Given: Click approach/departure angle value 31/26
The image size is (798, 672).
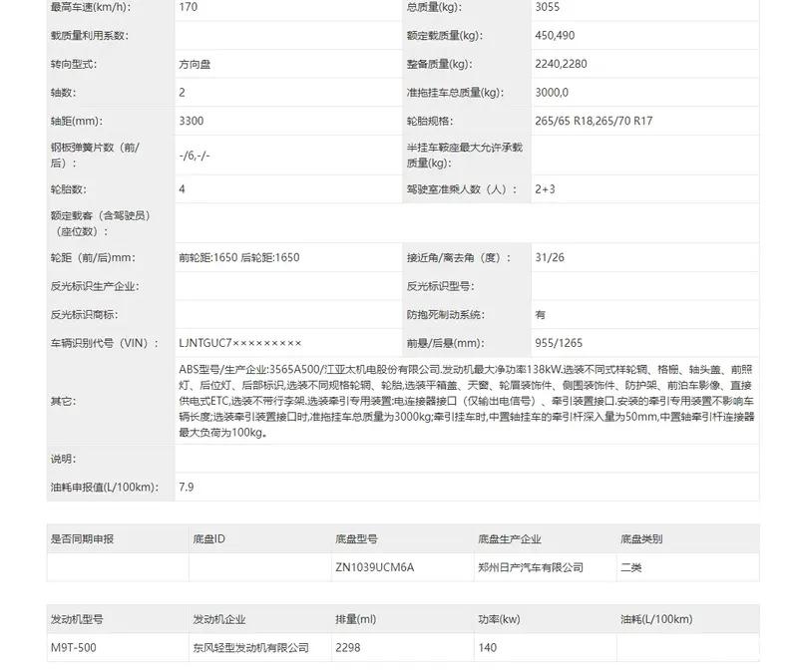Looking at the screenshot, I should (550, 258).
